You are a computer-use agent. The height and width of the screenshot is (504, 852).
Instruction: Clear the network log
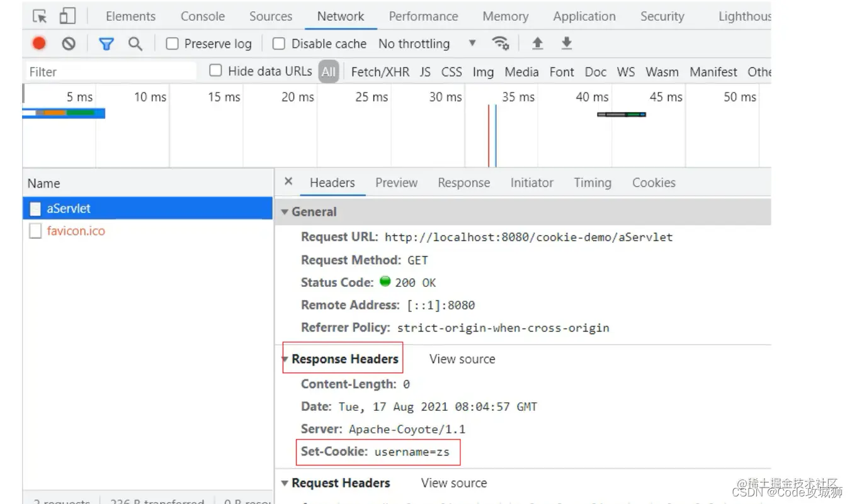(69, 43)
